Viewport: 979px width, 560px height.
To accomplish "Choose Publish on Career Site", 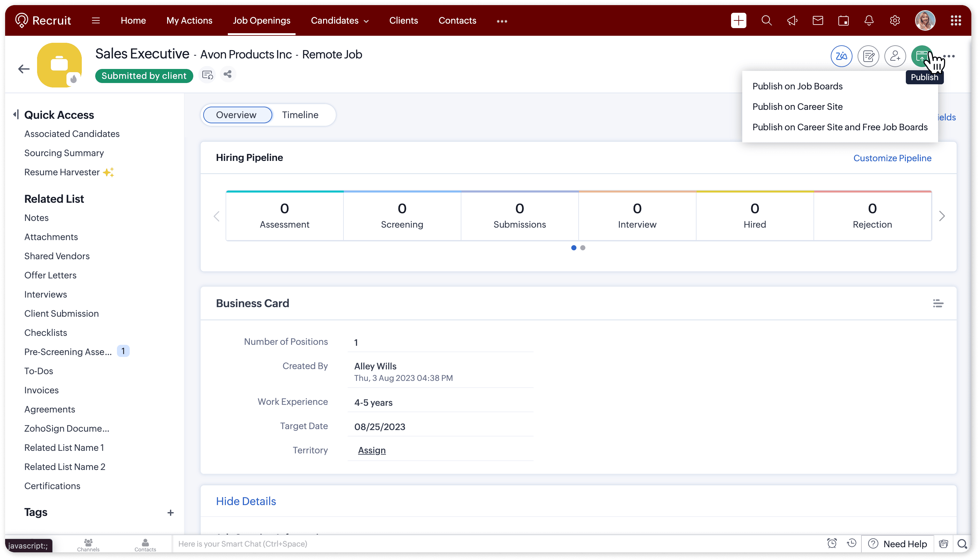I will [798, 107].
